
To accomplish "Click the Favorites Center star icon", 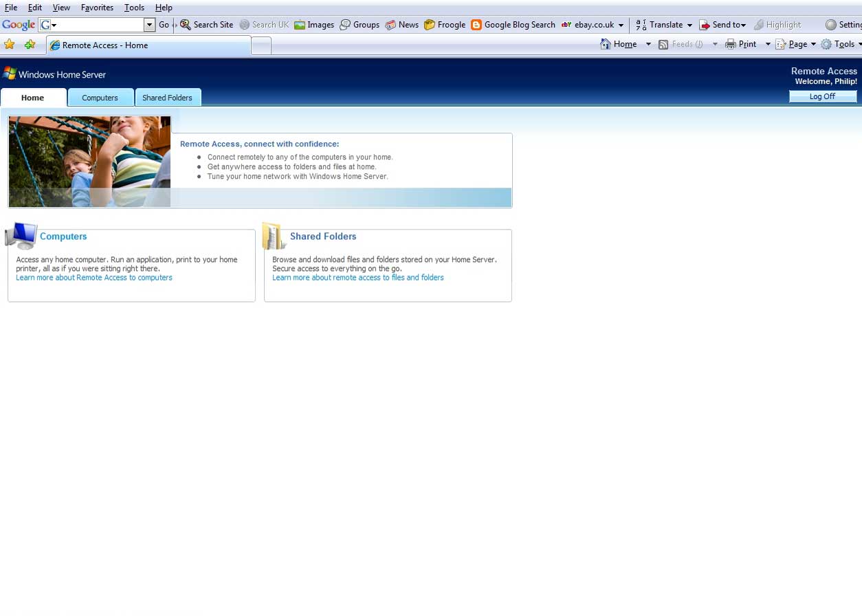I will [x=10, y=45].
